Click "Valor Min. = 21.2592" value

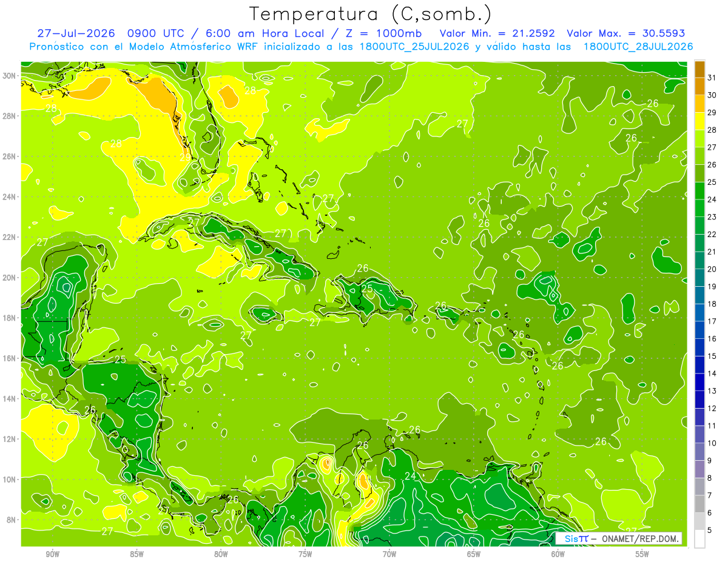coord(498,33)
